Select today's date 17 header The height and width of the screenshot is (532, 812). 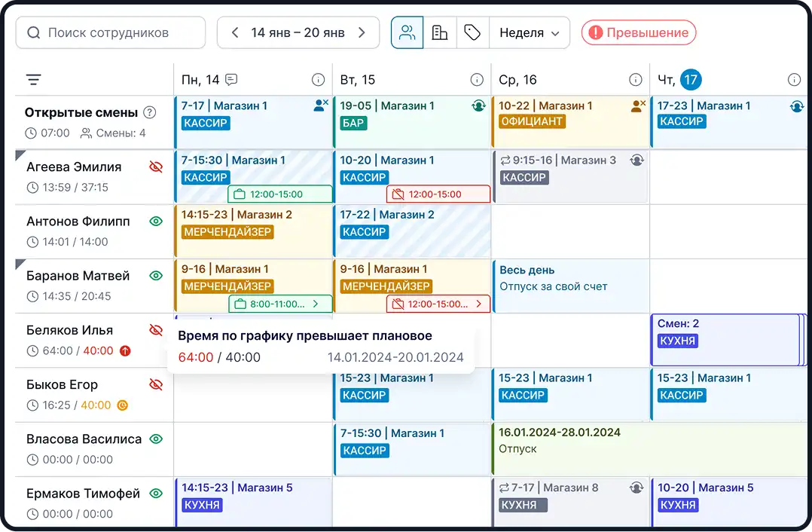point(690,79)
